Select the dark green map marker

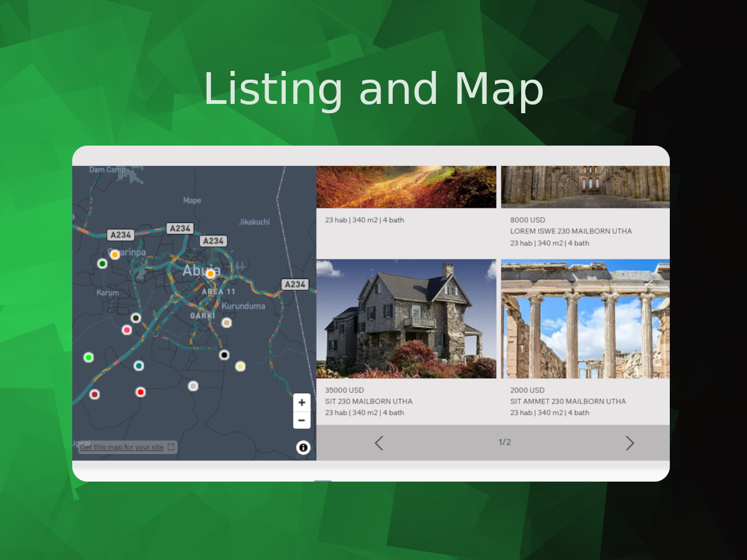(102, 264)
